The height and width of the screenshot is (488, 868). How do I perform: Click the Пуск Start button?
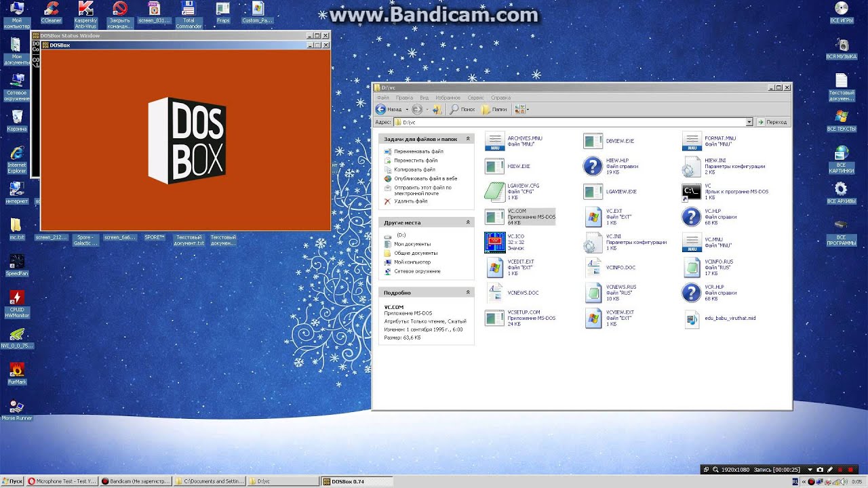(12, 481)
